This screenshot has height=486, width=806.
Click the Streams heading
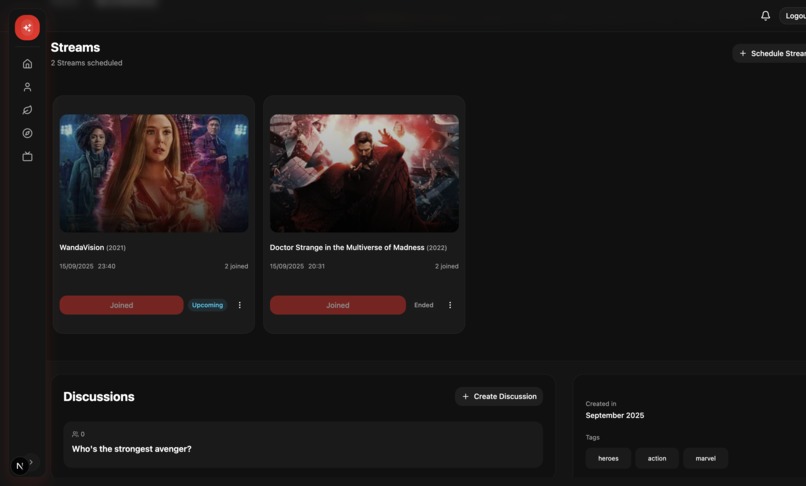tap(76, 47)
